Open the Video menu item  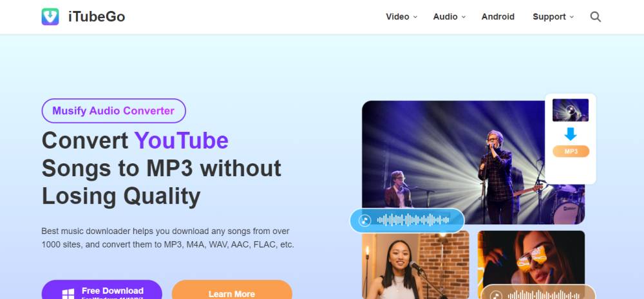coord(397,17)
